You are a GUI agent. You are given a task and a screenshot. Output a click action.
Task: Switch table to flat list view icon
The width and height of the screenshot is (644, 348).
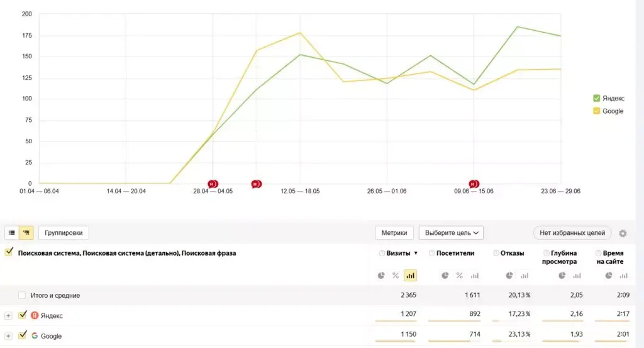click(x=12, y=232)
